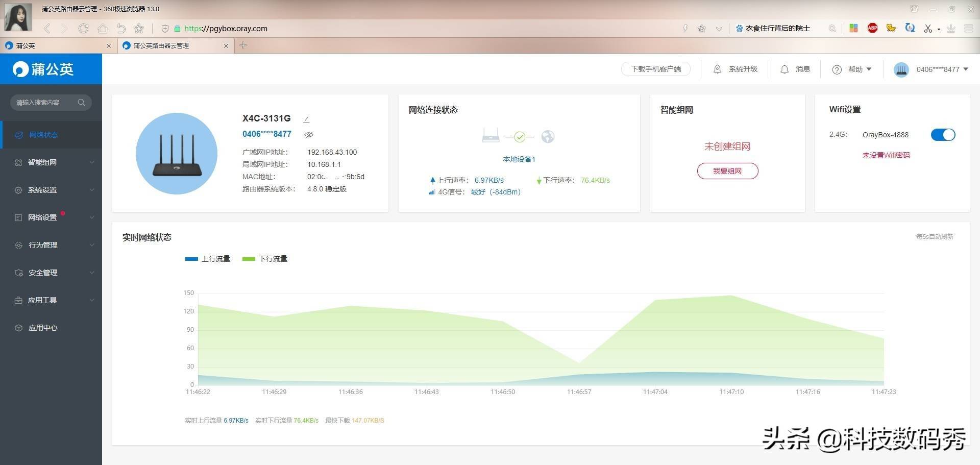Open browser downloads icon
The width and height of the screenshot is (980, 465).
point(951,29)
